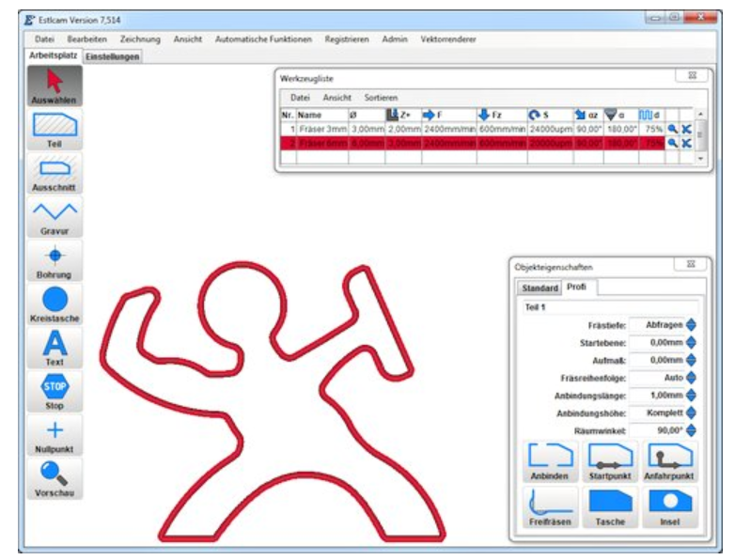Image resolution: width=735 pixels, height=560 pixels.
Task: Open the Vorschau preview tool
Action: [x=55, y=478]
